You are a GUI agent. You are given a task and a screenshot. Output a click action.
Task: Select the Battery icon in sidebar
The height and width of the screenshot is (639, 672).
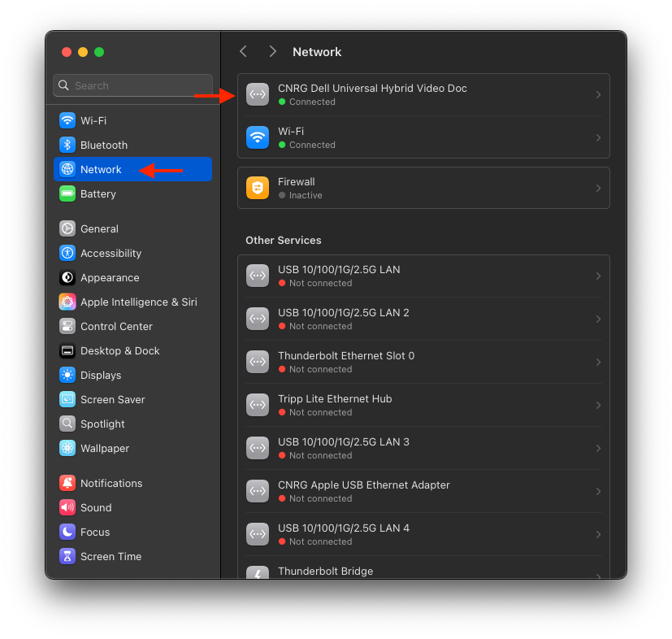(x=67, y=193)
